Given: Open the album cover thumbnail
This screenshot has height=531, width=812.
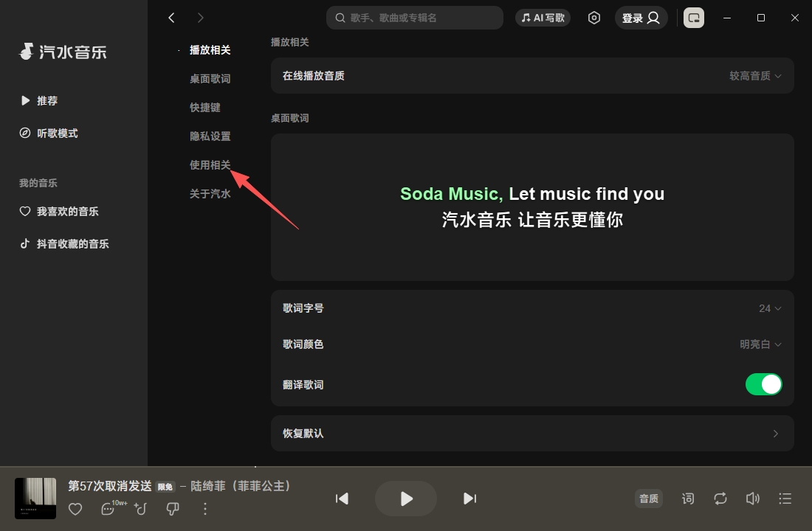Looking at the screenshot, I should [35, 499].
